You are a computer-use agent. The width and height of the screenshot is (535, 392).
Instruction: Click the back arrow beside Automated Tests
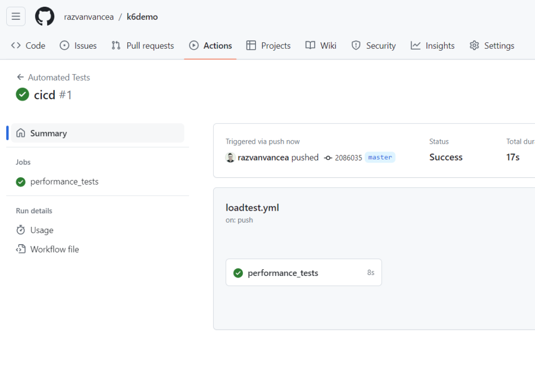pyautogui.click(x=20, y=77)
